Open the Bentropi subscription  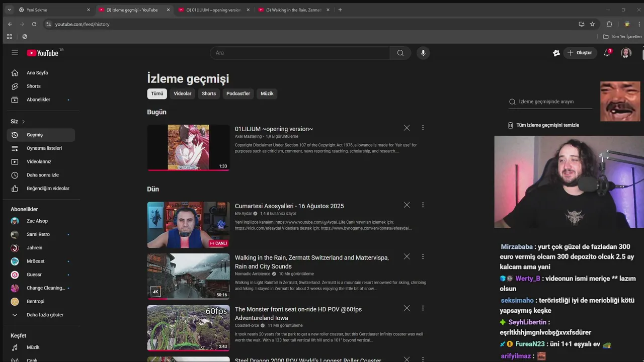pyautogui.click(x=41, y=302)
